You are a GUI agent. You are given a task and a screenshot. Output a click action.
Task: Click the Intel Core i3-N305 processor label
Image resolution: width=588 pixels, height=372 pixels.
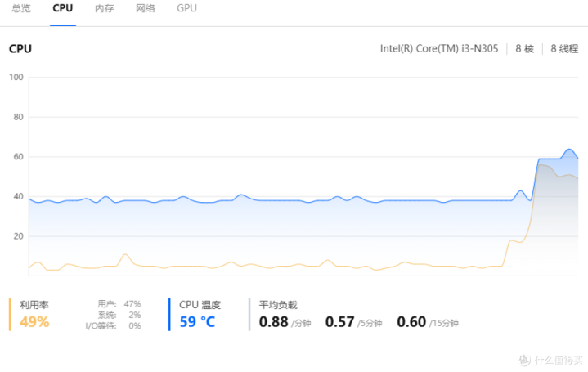point(439,48)
